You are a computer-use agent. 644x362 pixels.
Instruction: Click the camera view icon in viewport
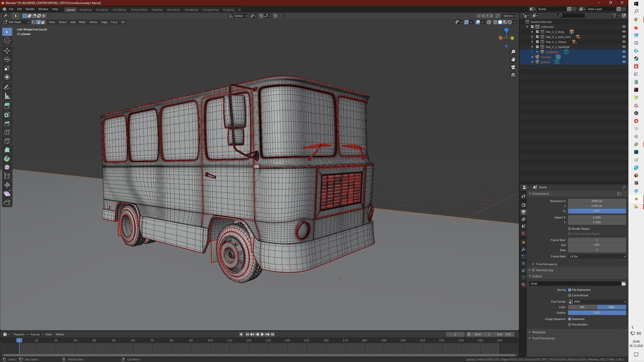point(513,67)
